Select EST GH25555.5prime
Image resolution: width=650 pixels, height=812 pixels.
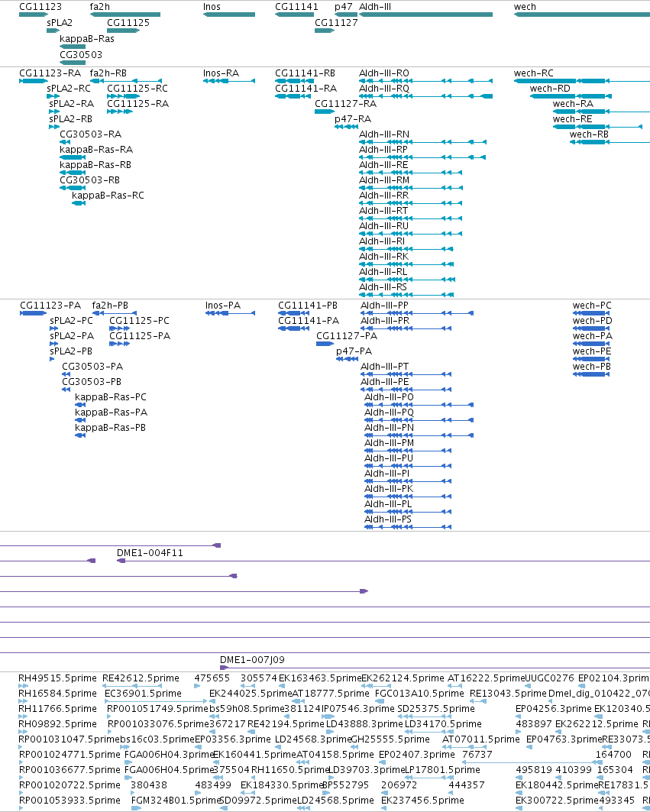click(x=390, y=739)
